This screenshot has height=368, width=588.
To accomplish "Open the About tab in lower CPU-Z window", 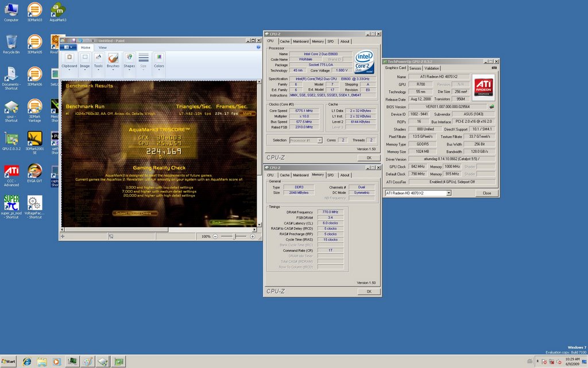I will click(345, 175).
